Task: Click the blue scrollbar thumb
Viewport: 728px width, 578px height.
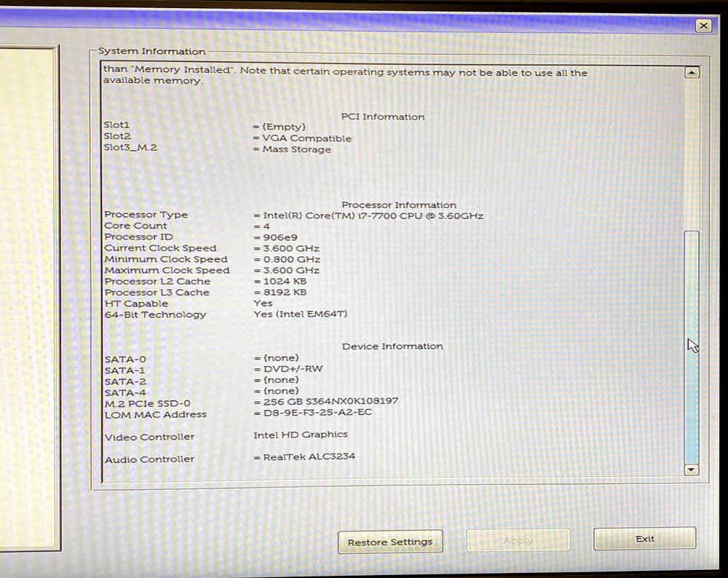Action: [x=692, y=346]
